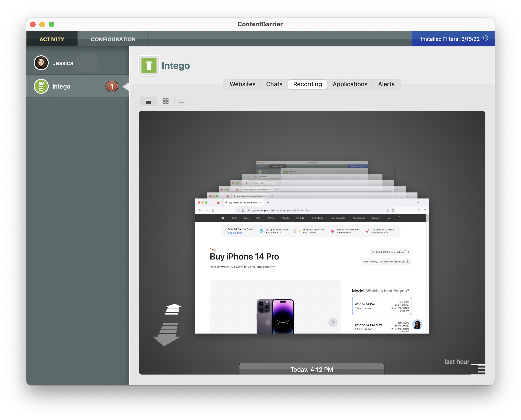Image resolution: width=521 pixels, height=420 pixels.
Task: Click the Apple logo in the site nav
Action: 223,218
